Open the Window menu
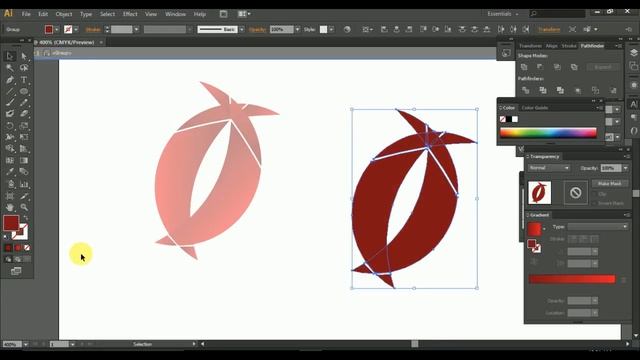Image resolution: width=640 pixels, height=360 pixels. pos(176,14)
